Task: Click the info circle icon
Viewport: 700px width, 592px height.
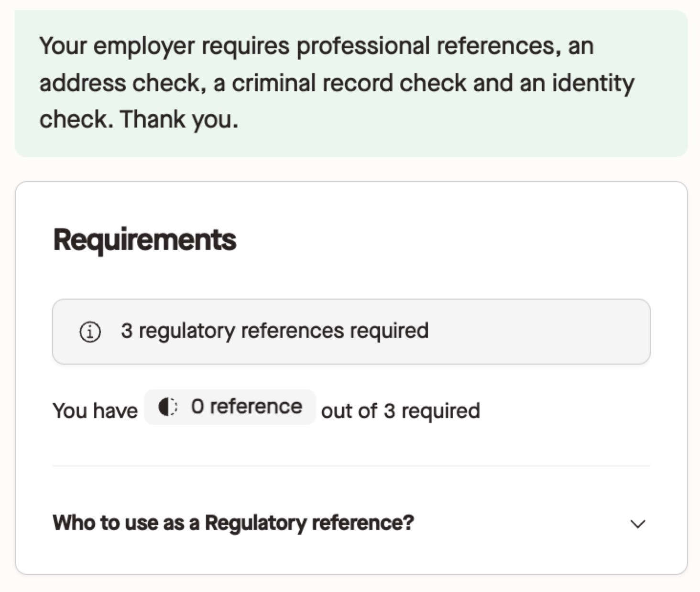Action: [x=90, y=332]
